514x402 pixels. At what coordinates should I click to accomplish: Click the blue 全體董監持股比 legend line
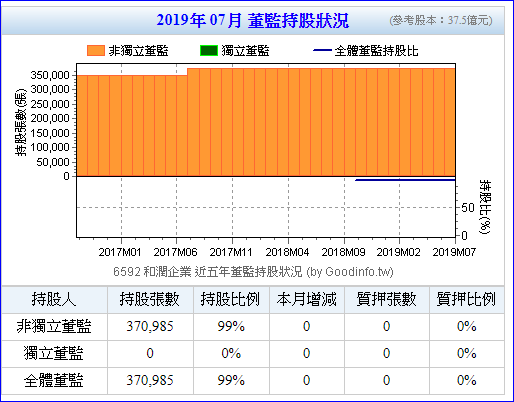click(322, 51)
